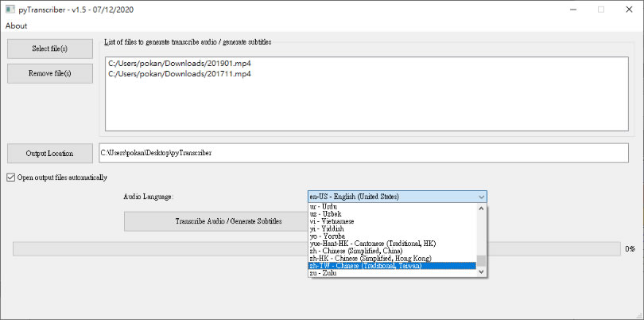Open the About menu

point(16,25)
